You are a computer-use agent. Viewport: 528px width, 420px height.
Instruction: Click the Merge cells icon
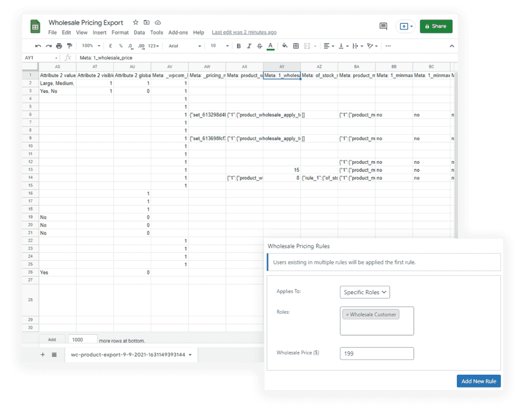(307, 46)
